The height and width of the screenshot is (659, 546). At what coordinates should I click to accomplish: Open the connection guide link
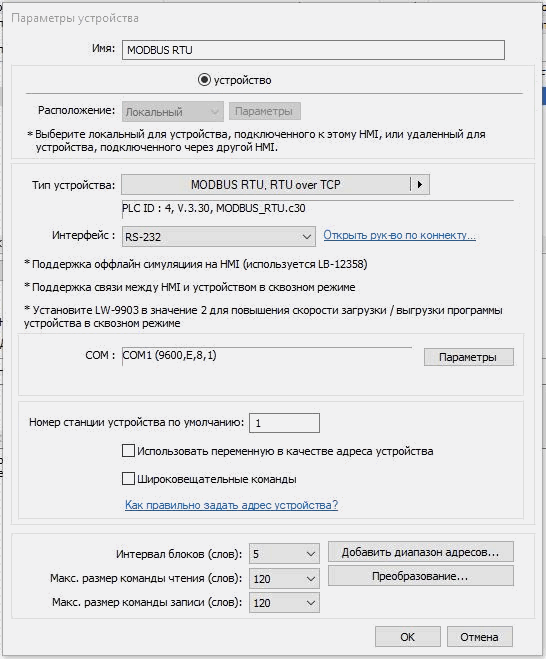click(x=399, y=235)
